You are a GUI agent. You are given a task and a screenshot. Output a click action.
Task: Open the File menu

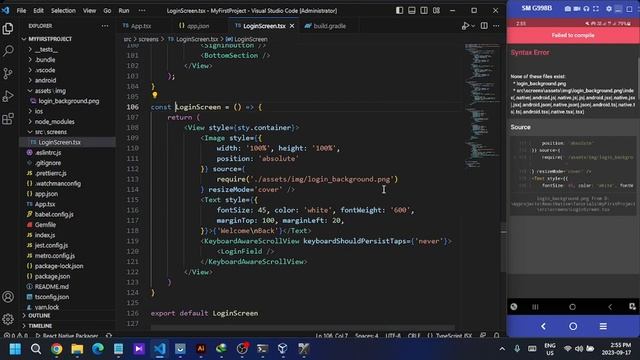click(21, 11)
